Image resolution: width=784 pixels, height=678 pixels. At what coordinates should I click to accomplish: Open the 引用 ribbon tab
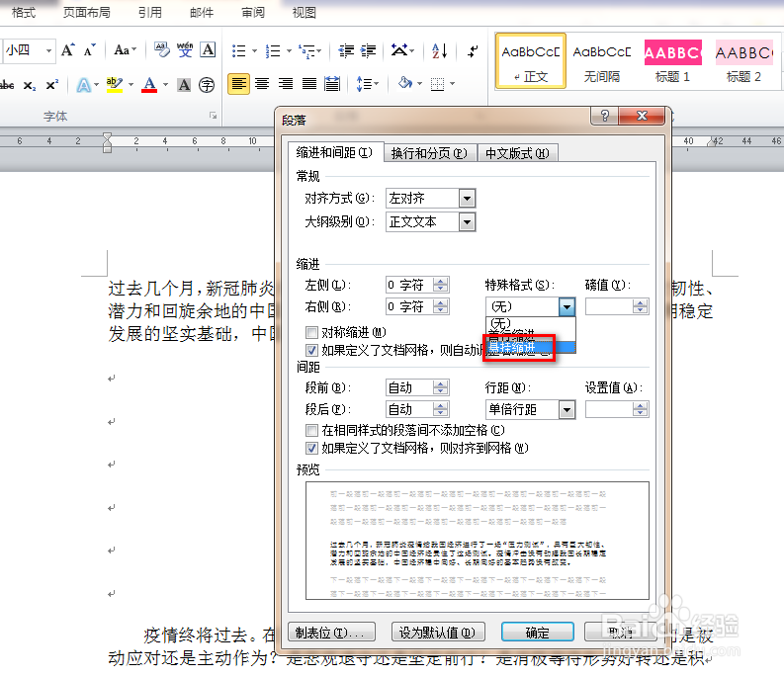click(x=150, y=13)
